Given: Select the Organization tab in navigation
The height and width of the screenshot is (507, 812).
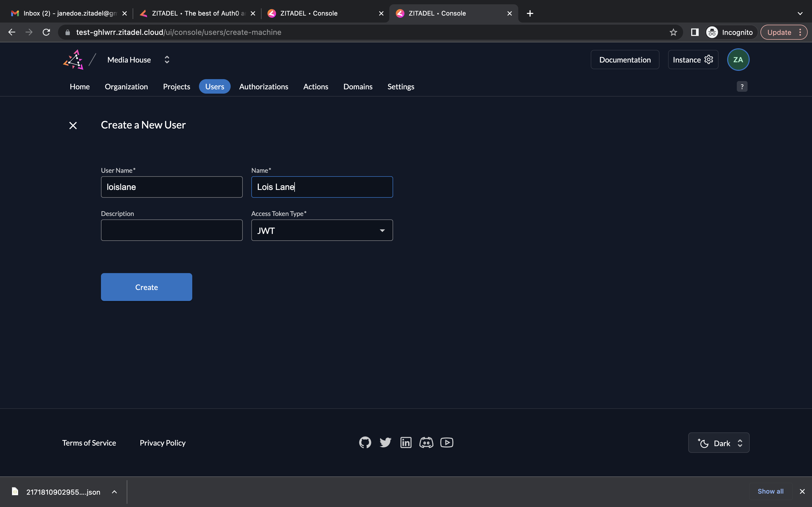Looking at the screenshot, I should tap(126, 86).
